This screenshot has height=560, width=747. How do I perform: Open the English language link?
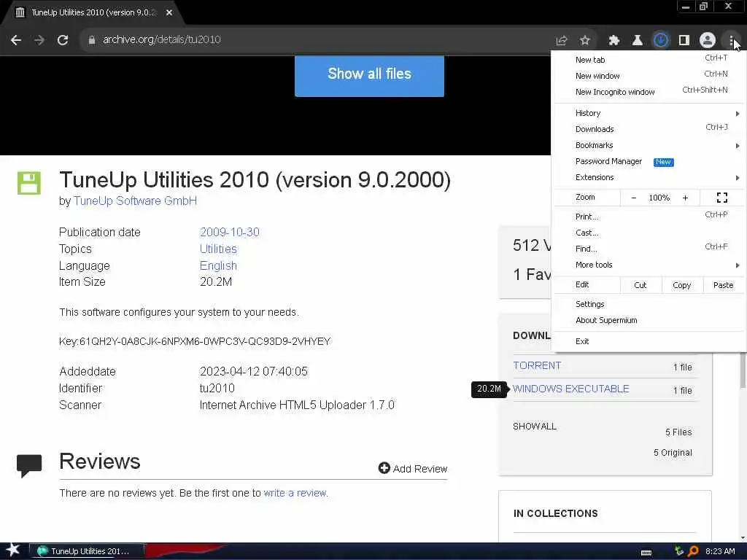click(218, 265)
